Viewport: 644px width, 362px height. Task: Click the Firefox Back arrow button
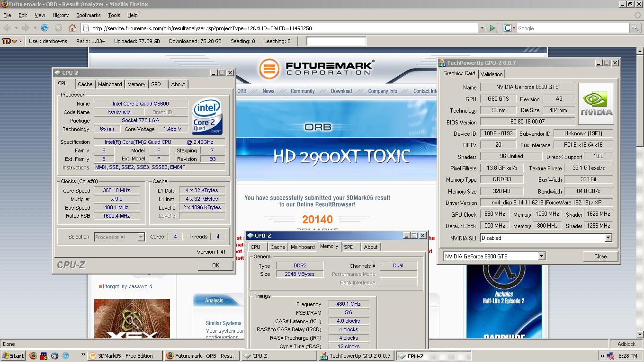click(8, 28)
